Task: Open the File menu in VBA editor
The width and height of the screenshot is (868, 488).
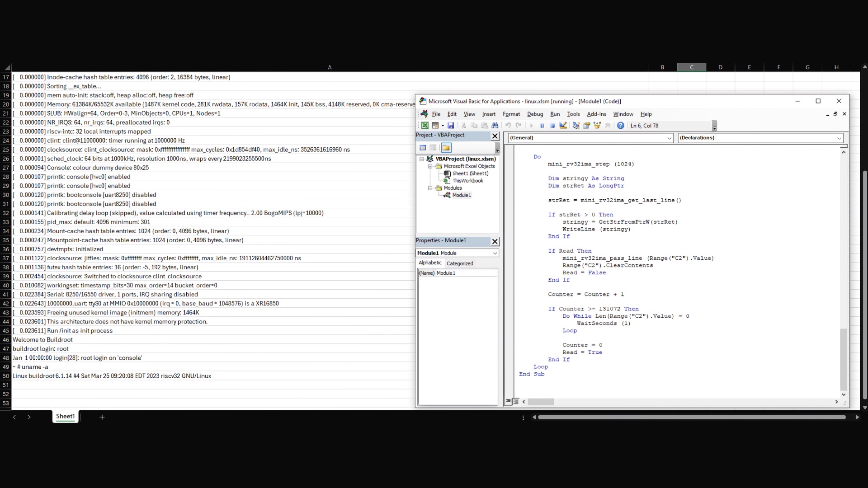Action: (436, 114)
